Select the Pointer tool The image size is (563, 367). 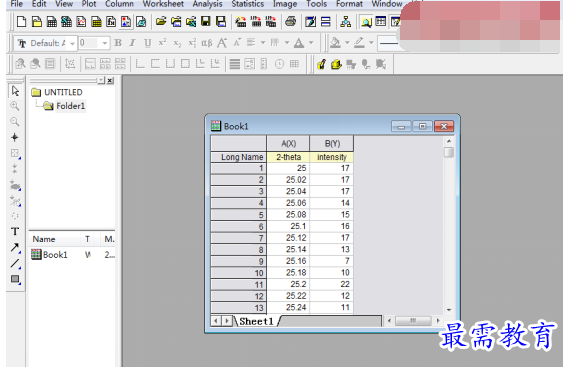coord(15,91)
